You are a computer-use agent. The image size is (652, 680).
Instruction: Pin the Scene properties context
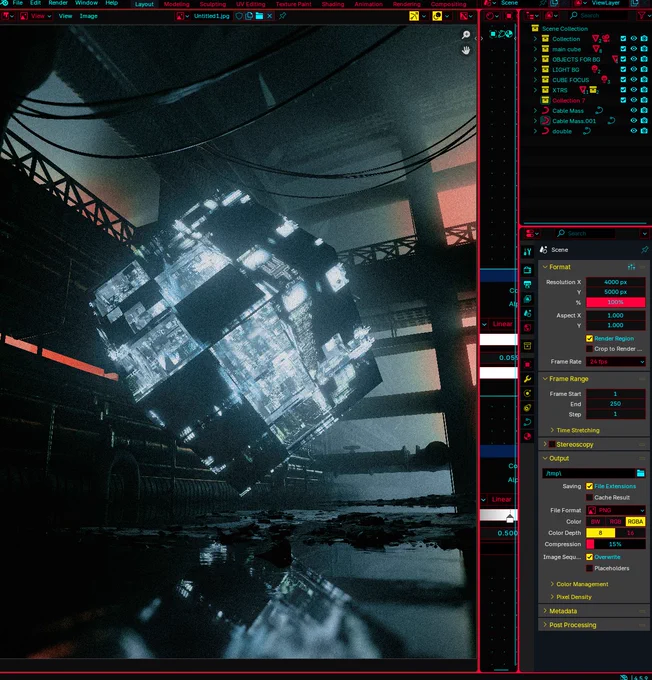click(x=644, y=250)
